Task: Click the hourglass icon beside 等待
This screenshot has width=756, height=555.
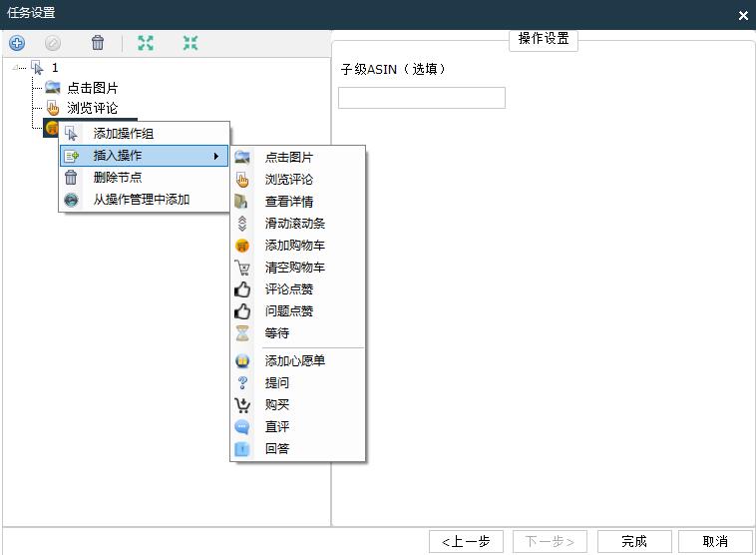Action: click(x=242, y=333)
